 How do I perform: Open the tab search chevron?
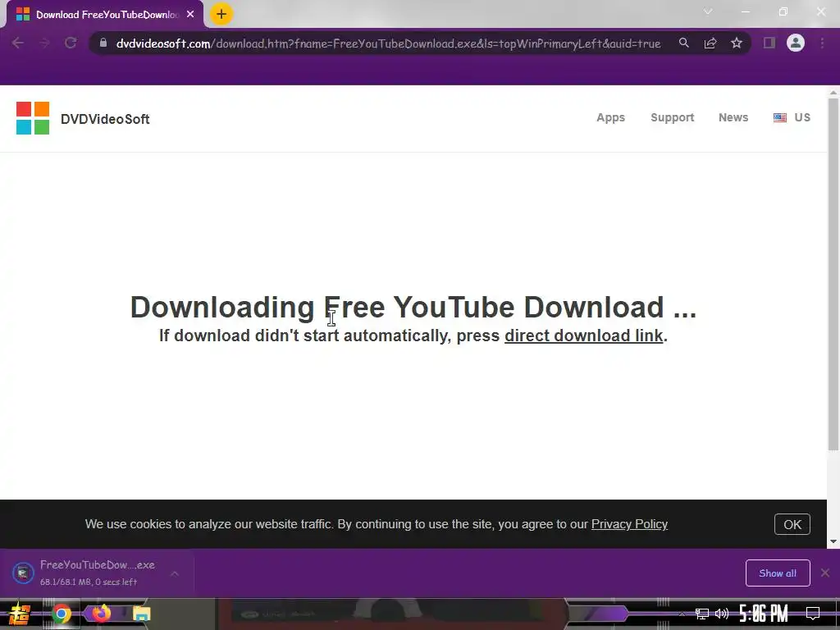point(708,11)
